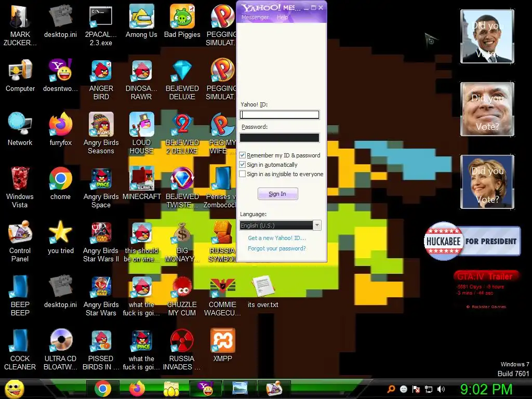Open the you tried star icon
The height and width of the screenshot is (399, 532).
click(60, 237)
